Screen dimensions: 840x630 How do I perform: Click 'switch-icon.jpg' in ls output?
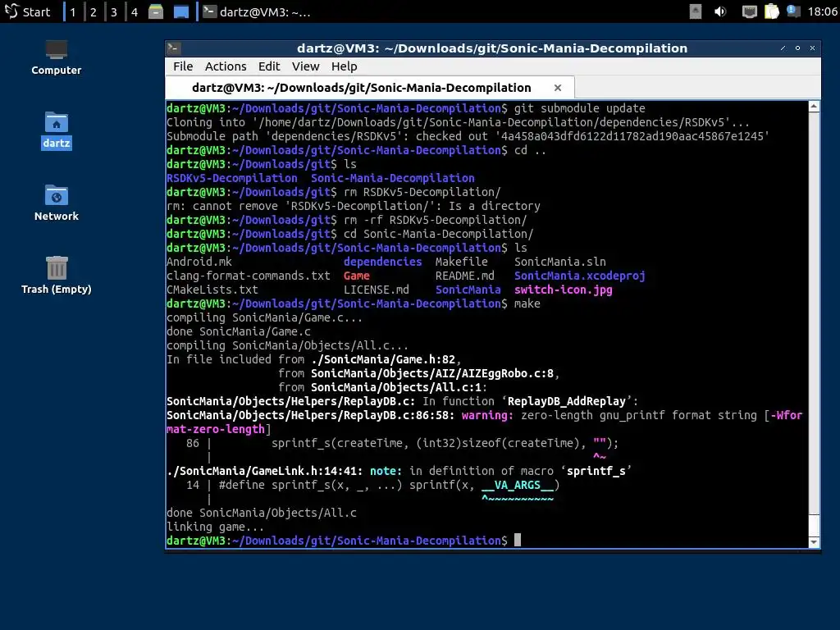click(x=563, y=290)
